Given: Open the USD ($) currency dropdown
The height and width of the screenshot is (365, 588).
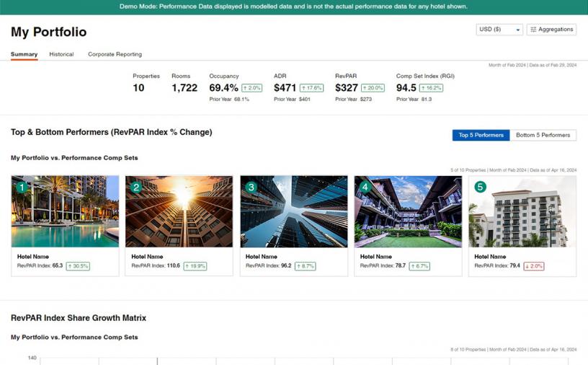Looking at the screenshot, I should click(499, 30).
